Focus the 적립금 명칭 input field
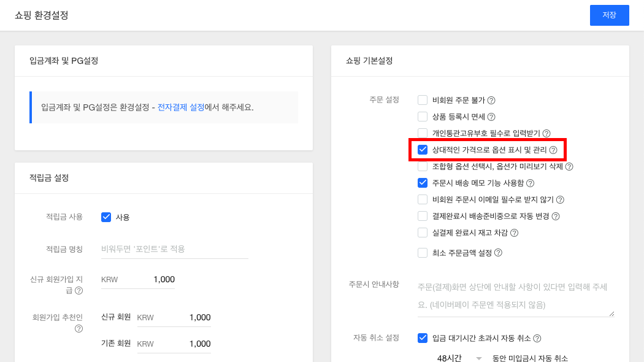 [x=175, y=249]
